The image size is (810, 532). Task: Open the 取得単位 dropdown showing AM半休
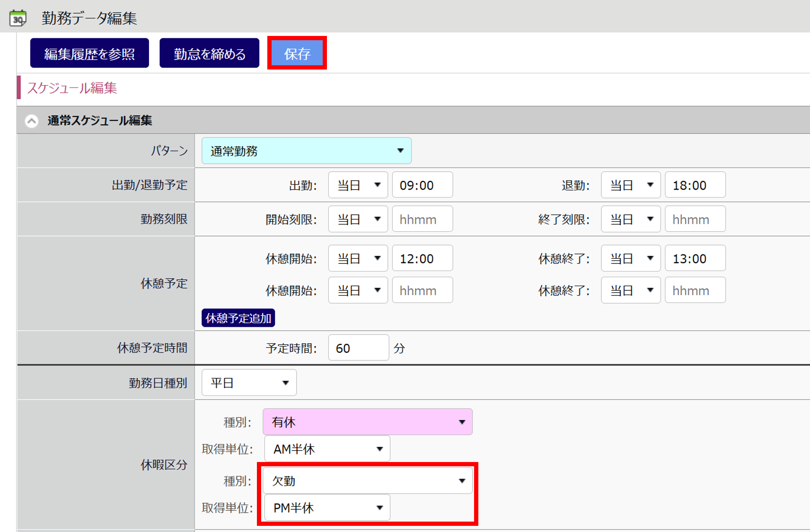[327, 449]
